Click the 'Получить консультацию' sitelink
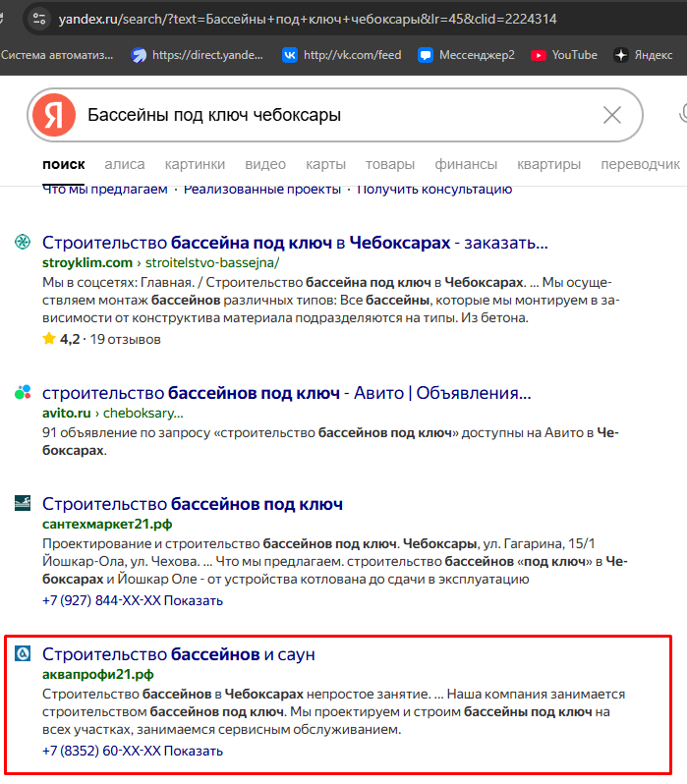This screenshot has width=687, height=784. 433,189
